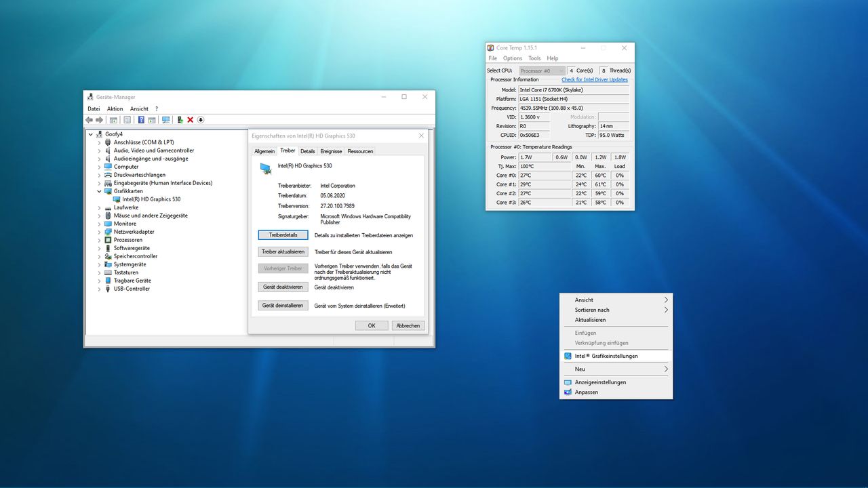Click the down-arrow disable device toolbar icon

(201, 120)
